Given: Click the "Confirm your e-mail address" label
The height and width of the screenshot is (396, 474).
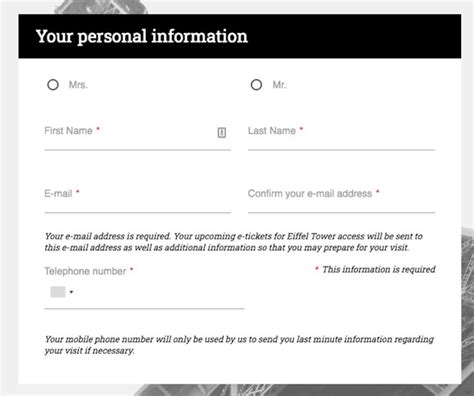Looking at the screenshot, I should point(310,193).
